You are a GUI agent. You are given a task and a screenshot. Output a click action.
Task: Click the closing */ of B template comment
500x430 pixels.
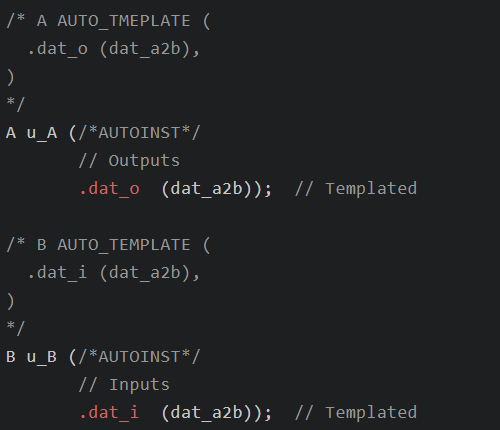(x=16, y=328)
